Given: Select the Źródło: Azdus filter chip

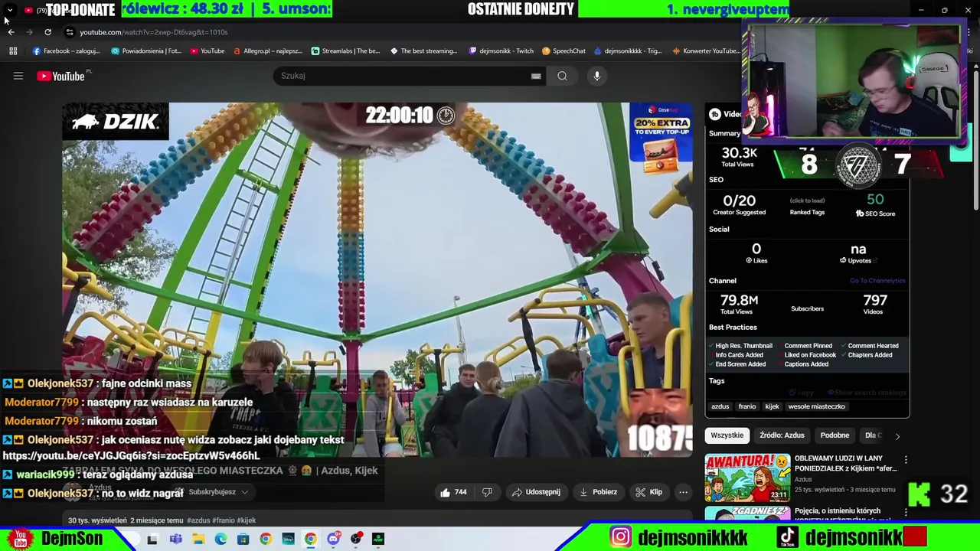Looking at the screenshot, I should [782, 435].
